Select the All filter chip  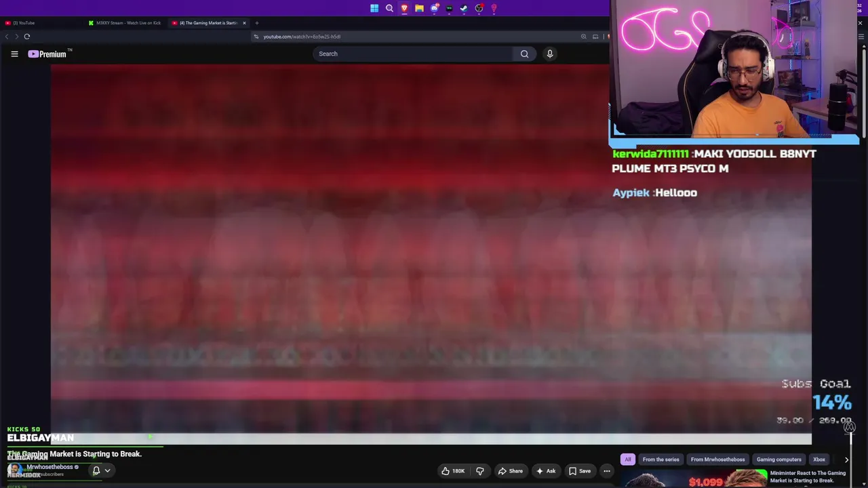(x=628, y=460)
